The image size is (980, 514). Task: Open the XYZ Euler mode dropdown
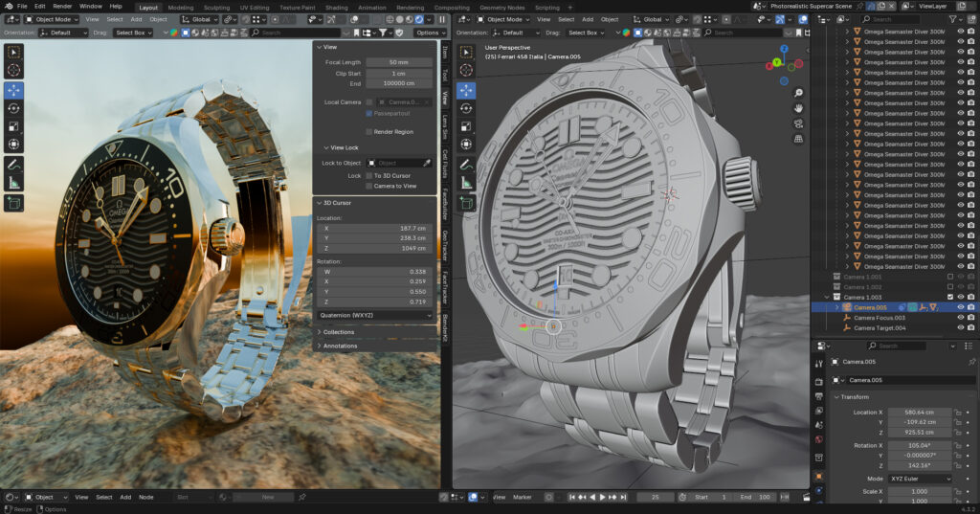[x=921, y=479]
